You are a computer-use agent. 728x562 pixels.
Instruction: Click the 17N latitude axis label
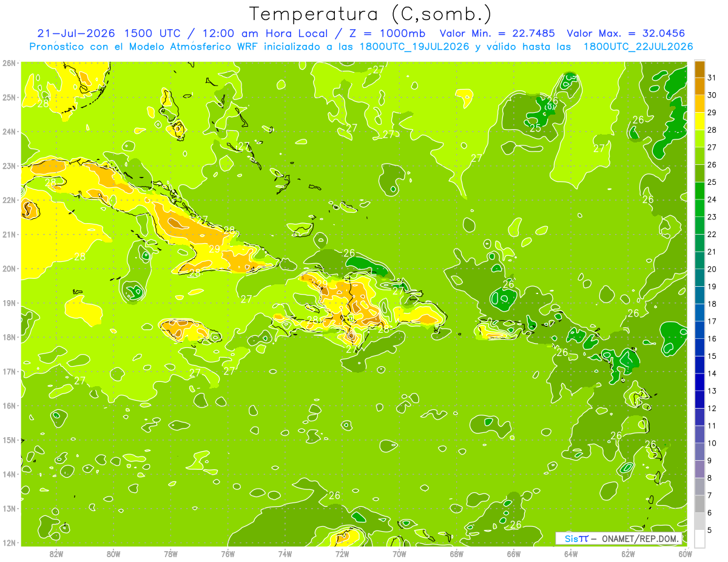pos(9,371)
